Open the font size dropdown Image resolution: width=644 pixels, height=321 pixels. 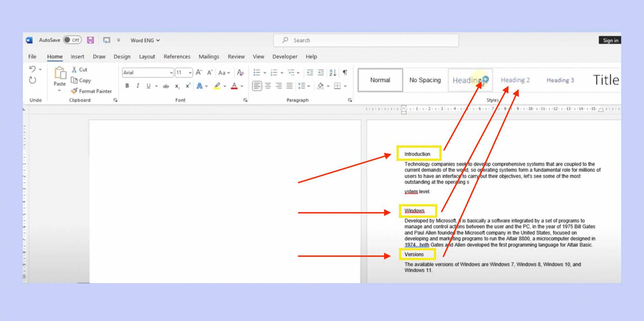(190, 73)
